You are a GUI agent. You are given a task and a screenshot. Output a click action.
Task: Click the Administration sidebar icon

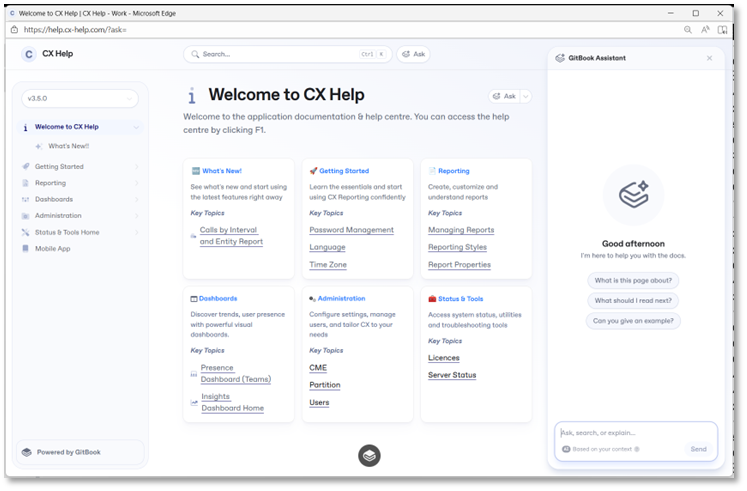26,216
